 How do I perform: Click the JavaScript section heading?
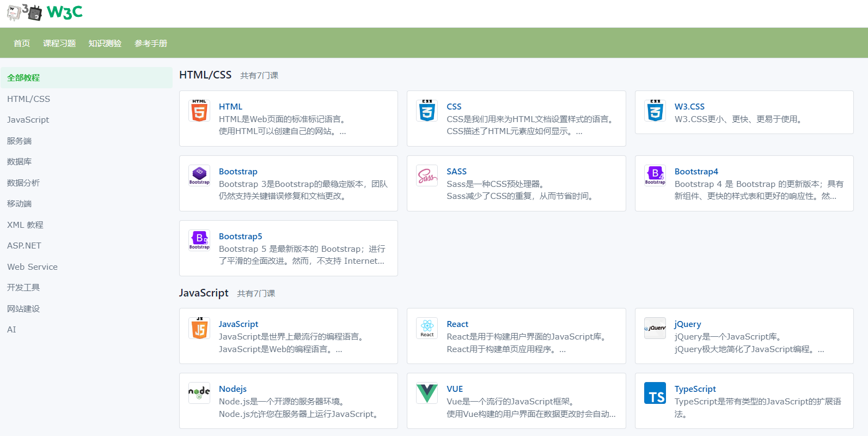click(x=204, y=293)
